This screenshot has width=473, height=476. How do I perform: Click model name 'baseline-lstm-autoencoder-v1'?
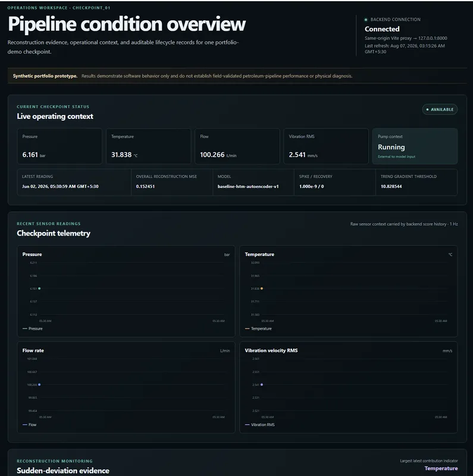pos(248,186)
